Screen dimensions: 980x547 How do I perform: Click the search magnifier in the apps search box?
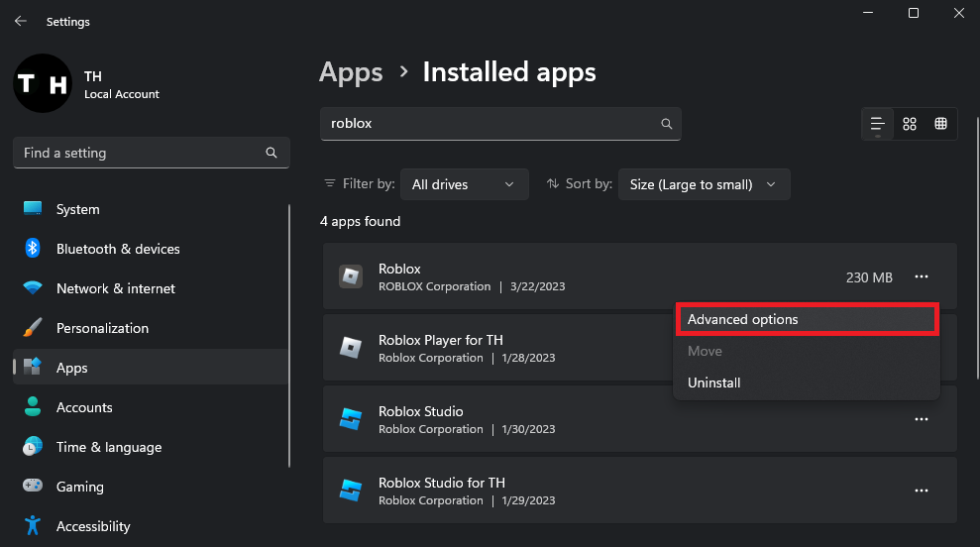point(667,124)
